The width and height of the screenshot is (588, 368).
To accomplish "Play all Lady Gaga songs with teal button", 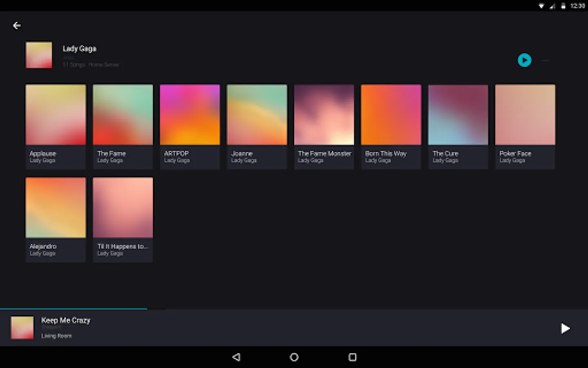I will click(524, 61).
